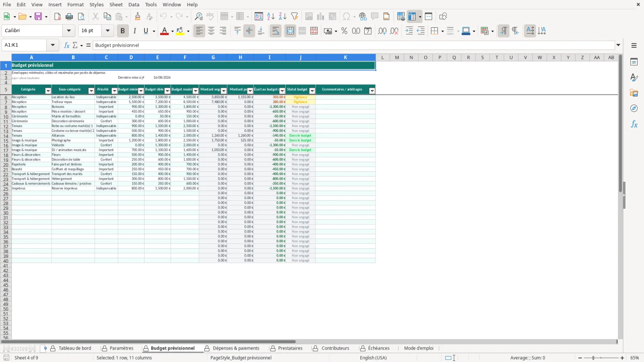The width and height of the screenshot is (644, 362).
Task: Open the Sheet menu
Action: 116,4
